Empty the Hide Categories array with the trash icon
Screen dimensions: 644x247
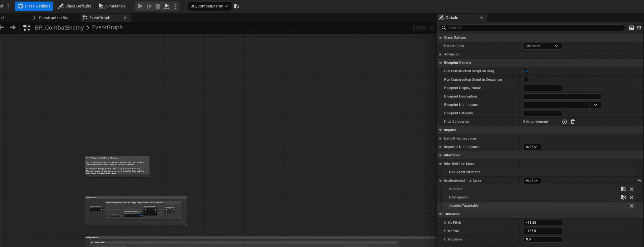[x=573, y=122]
